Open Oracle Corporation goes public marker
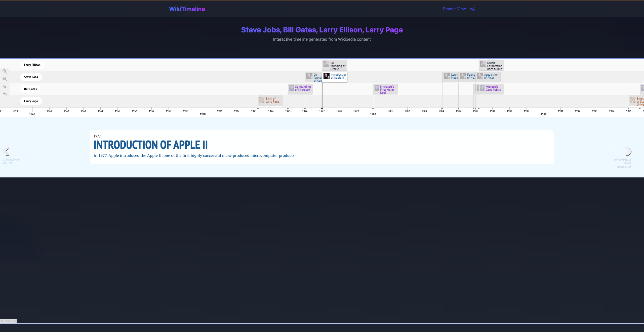Viewport: 644px width, 332px height. tap(491, 65)
